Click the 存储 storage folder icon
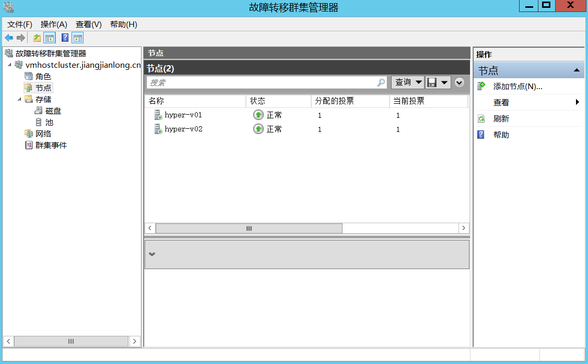The image size is (588, 364). [x=29, y=99]
